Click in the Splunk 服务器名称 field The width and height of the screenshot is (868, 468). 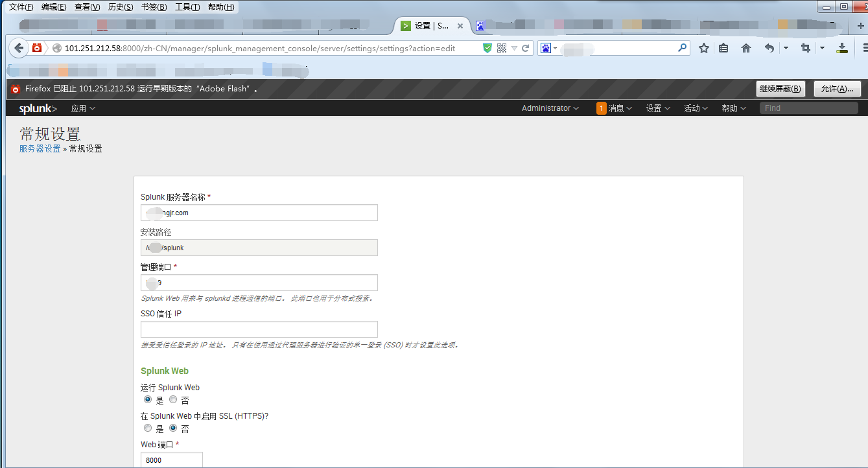[x=259, y=213]
